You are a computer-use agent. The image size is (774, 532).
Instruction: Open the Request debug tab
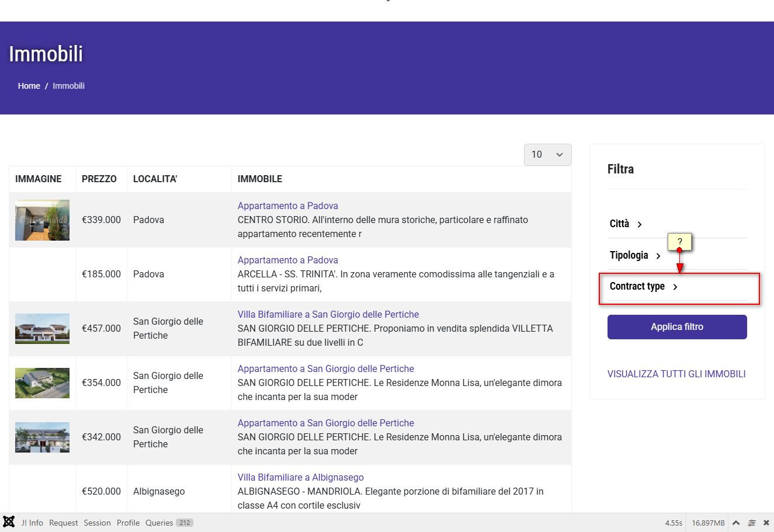pos(63,523)
